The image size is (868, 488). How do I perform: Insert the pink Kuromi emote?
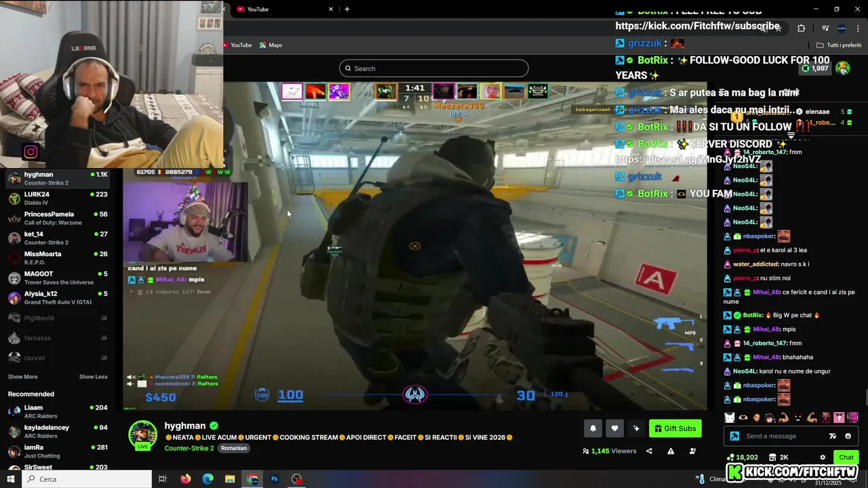click(839, 418)
